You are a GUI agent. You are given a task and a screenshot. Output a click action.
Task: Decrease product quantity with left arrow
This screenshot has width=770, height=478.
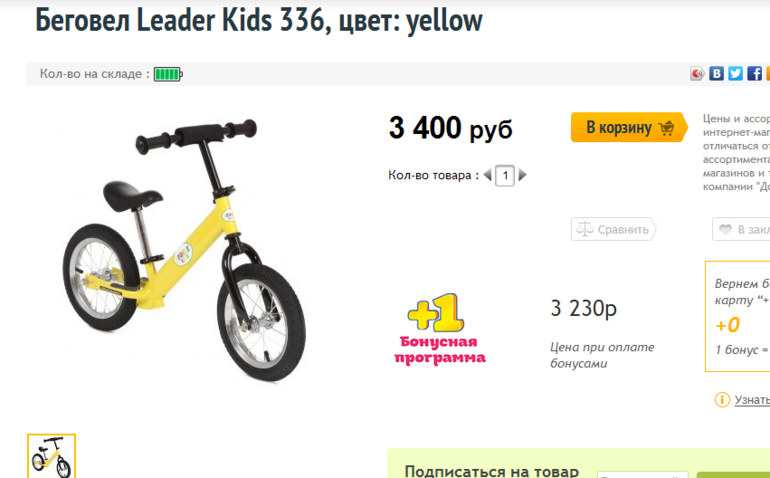(488, 175)
